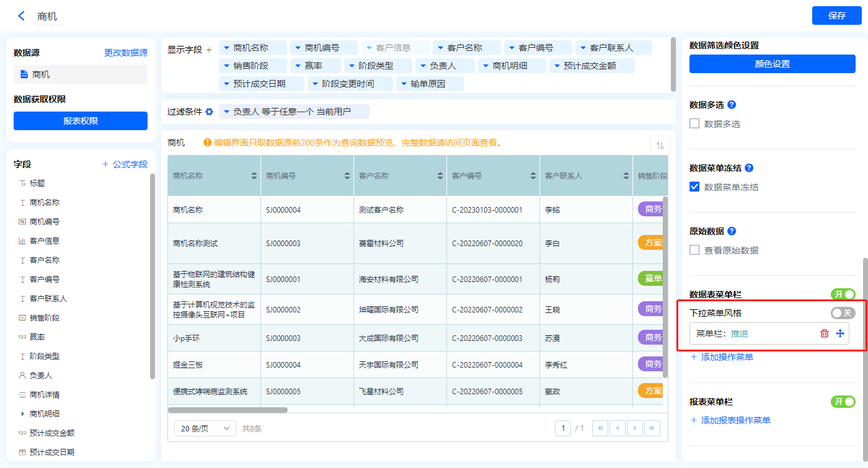Click the help icon next to 数据菜单冻结
868x468 pixels.
[x=749, y=168]
